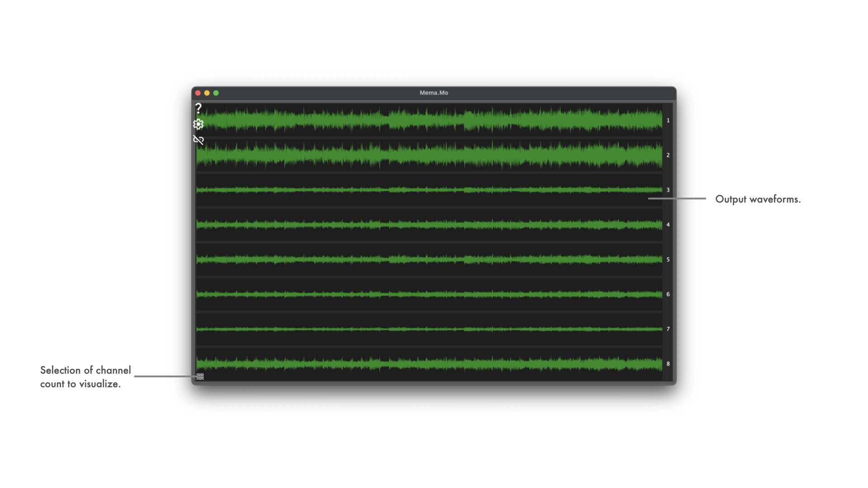
Task: Maximize the Mema.Mo window with green button
Action: pos(216,93)
